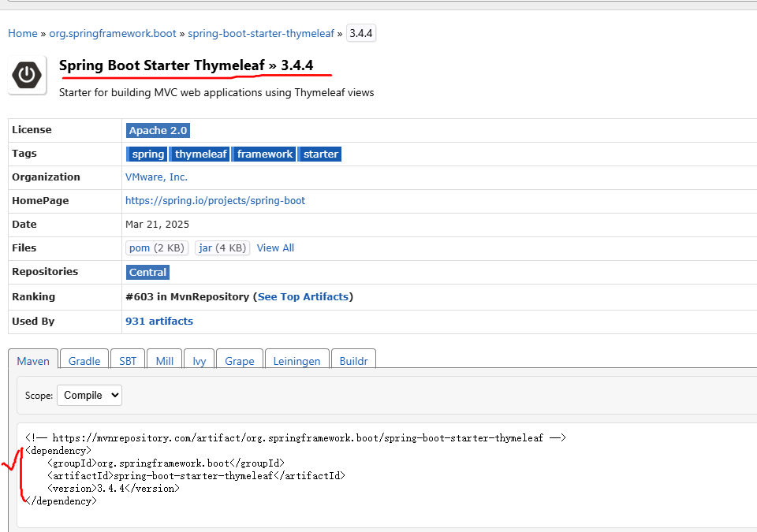757x532 pixels.
Task: Visit the spring.io projects homepage link
Action: pos(215,201)
